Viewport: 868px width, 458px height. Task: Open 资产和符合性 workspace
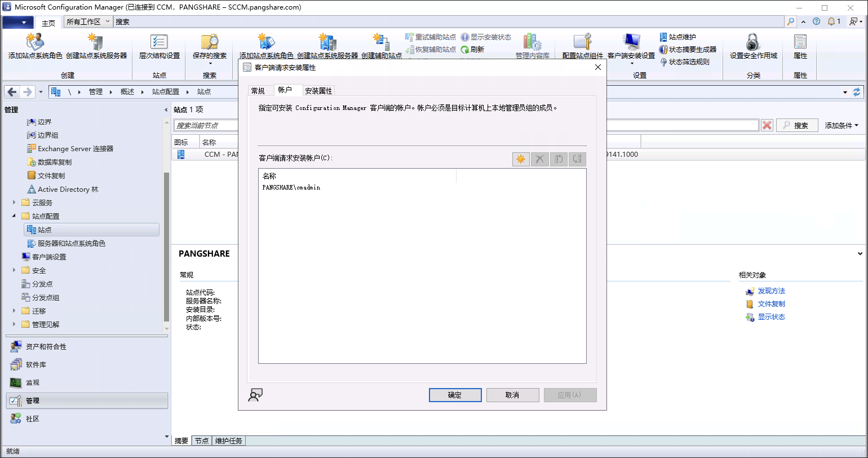click(x=87, y=347)
